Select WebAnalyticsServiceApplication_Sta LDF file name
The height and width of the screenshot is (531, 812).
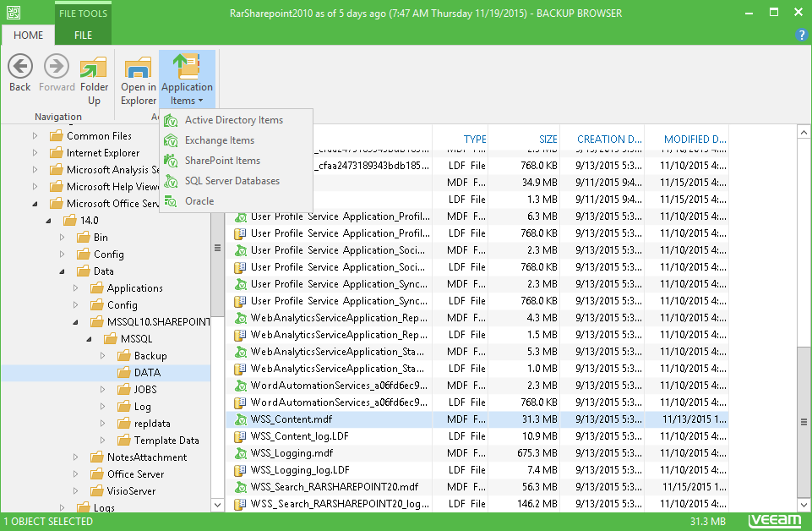click(337, 369)
